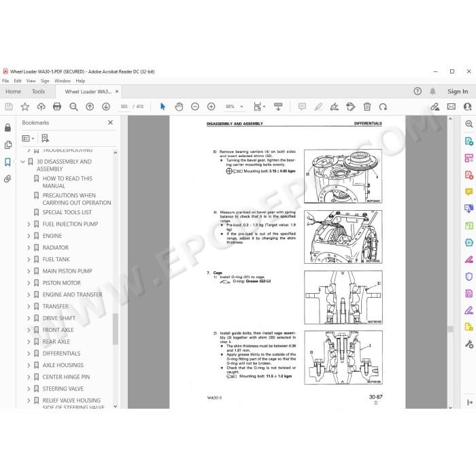476x476 pixels.
Task: Go to next page arrow
Action: 106,107
